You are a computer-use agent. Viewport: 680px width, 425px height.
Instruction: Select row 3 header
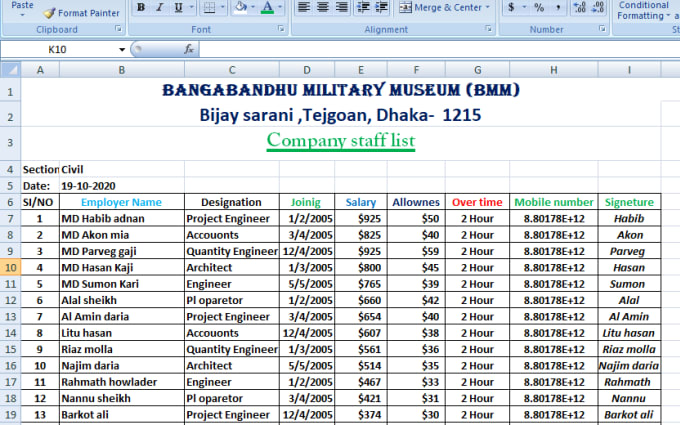(10, 143)
